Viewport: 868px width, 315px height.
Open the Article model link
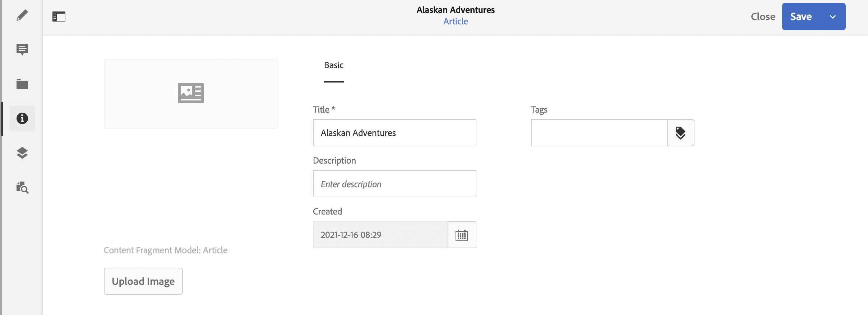[456, 22]
